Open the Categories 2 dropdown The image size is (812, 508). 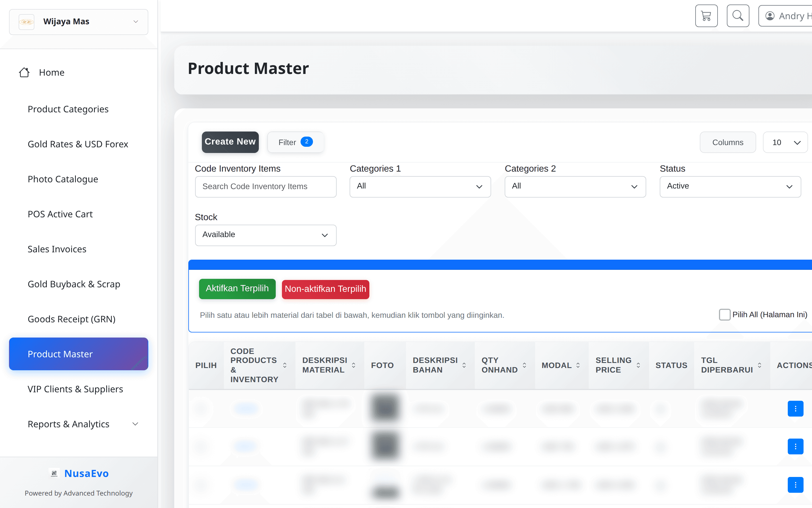575,187
